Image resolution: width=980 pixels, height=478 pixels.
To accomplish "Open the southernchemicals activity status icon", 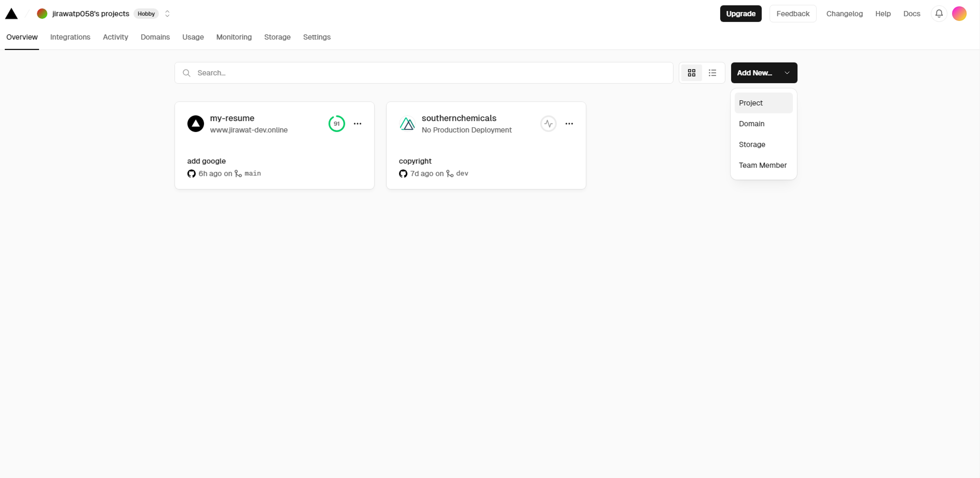I will 548,124.
